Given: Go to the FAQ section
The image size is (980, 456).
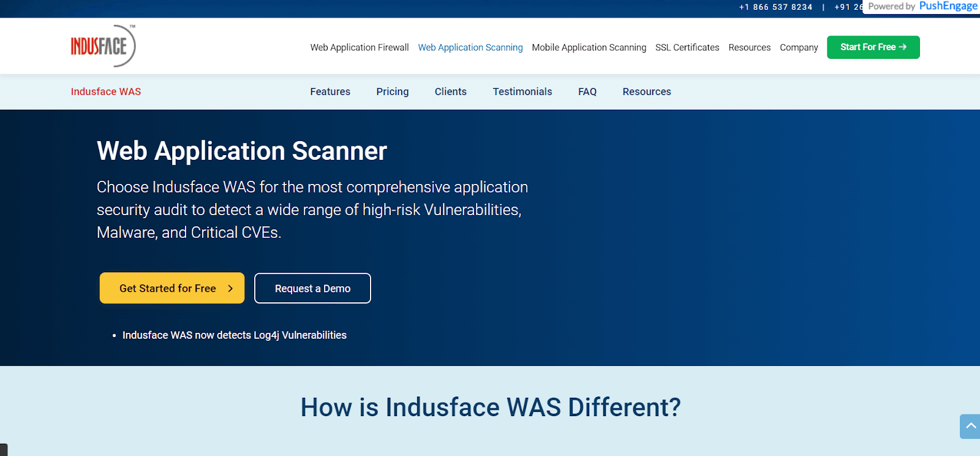Looking at the screenshot, I should pyautogui.click(x=587, y=91).
